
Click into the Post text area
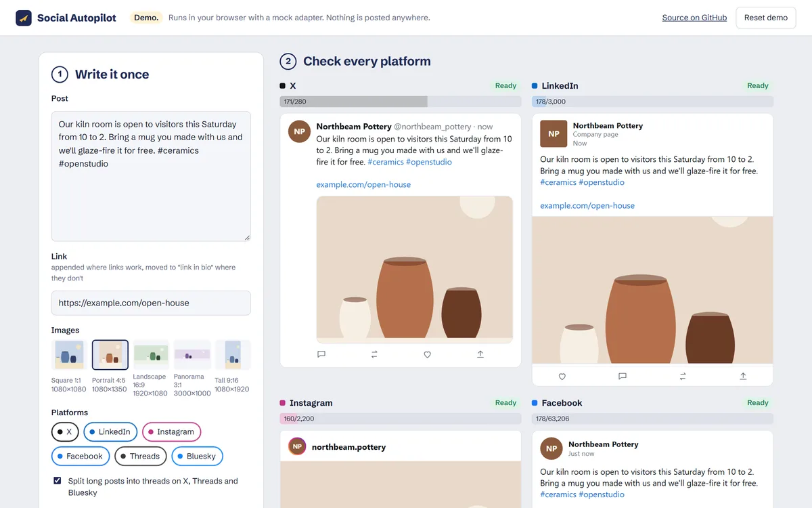pyautogui.click(x=151, y=176)
